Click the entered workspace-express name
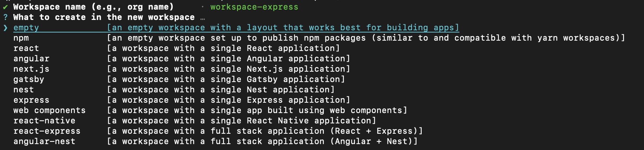 pyautogui.click(x=254, y=7)
